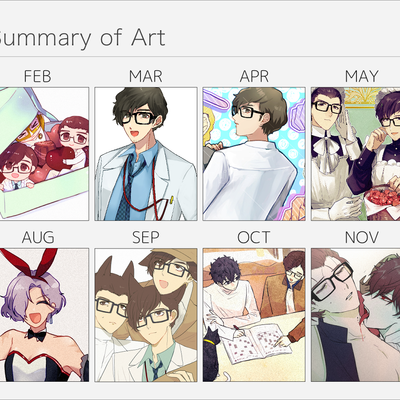The width and height of the screenshot is (400, 400).
Task: Click the NOV month label
Action: click(x=362, y=238)
